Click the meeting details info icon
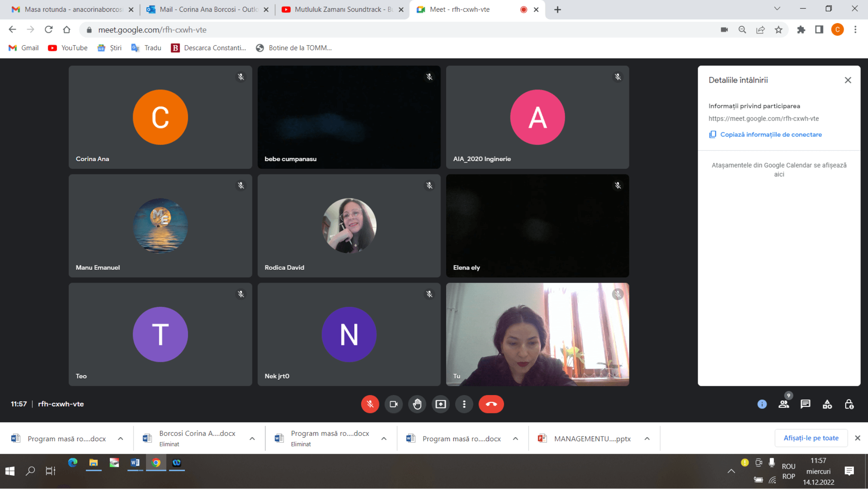Image resolution: width=868 pixels, height=489 pixels. click(x=762, y=404)
